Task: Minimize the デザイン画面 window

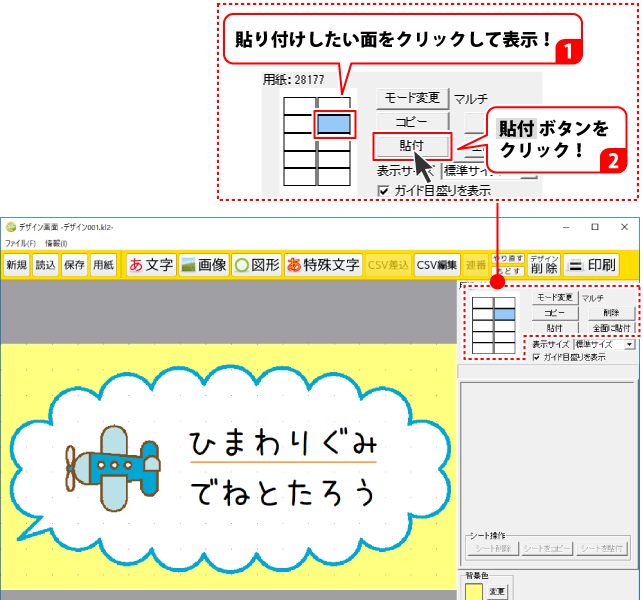Action: (566, 227)
